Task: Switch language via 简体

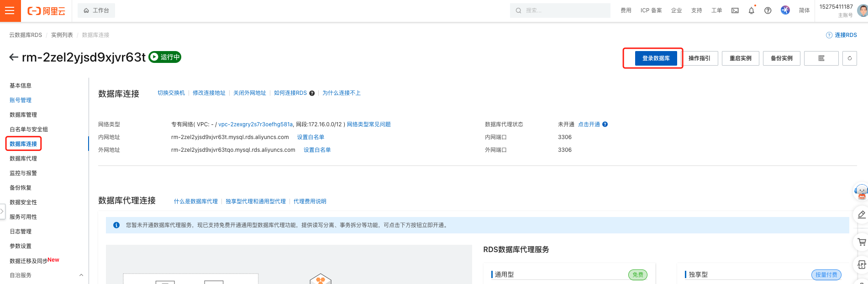Action: (805, 10)
